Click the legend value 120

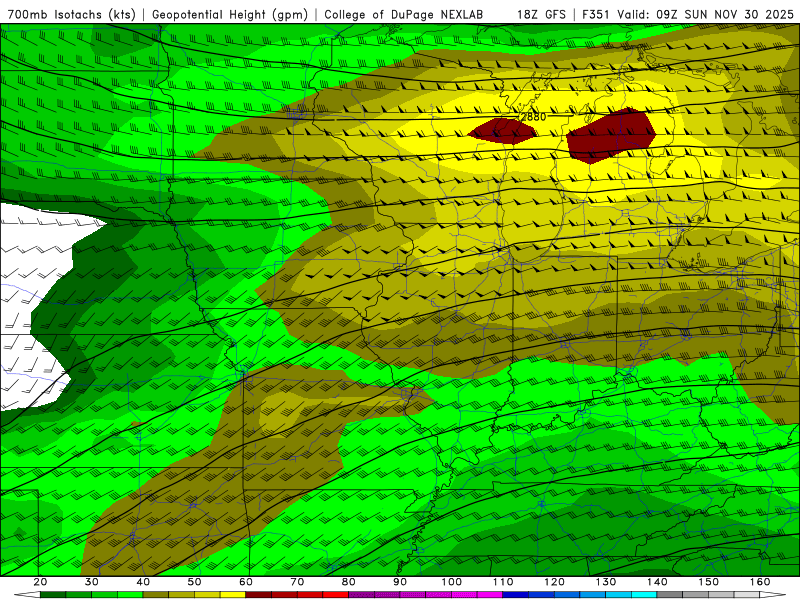point(555,582)
